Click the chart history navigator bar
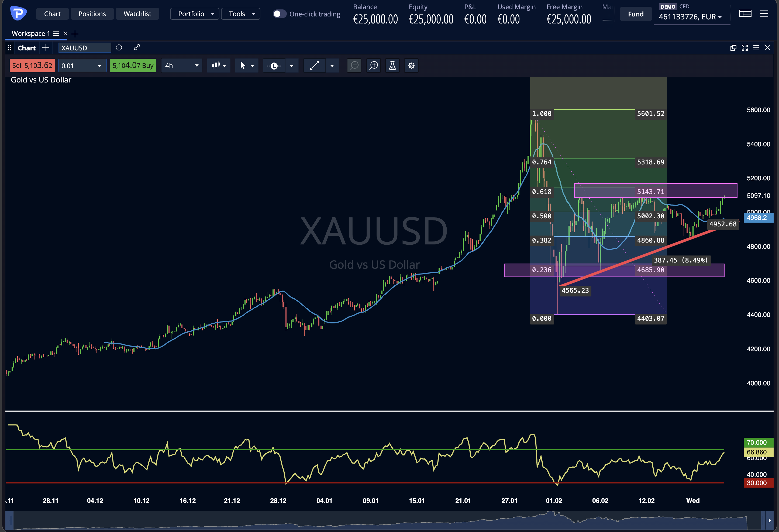Image resolution: width=779 pixels, height=532 pixels. [x=385, y=520]
